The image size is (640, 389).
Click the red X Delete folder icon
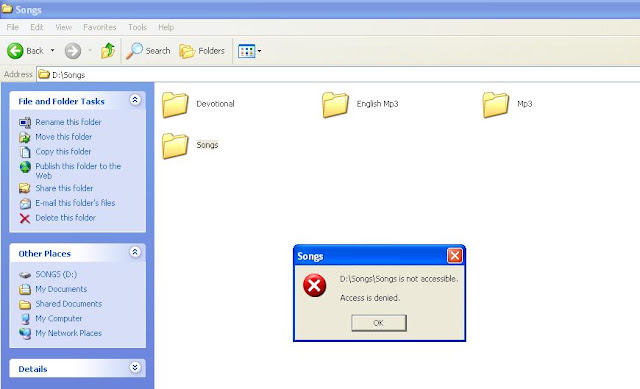click(25, 218)
